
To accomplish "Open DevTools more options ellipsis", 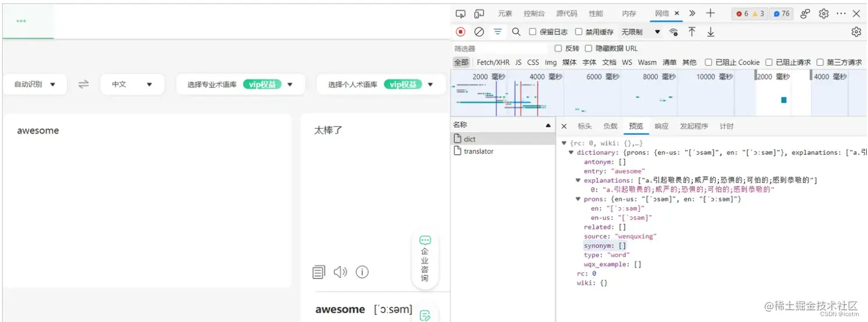I will point(841,13).
